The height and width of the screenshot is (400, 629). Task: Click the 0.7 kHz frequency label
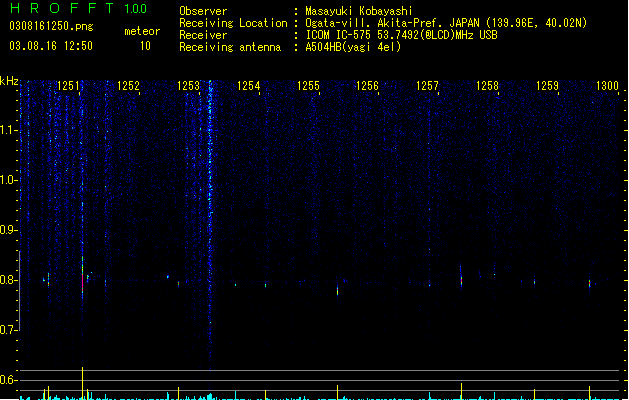point(8,330)
